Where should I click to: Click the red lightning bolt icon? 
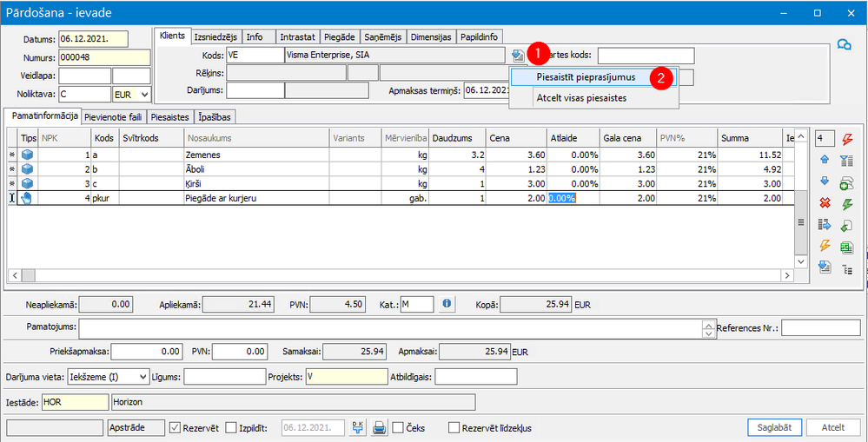(848, 138)
